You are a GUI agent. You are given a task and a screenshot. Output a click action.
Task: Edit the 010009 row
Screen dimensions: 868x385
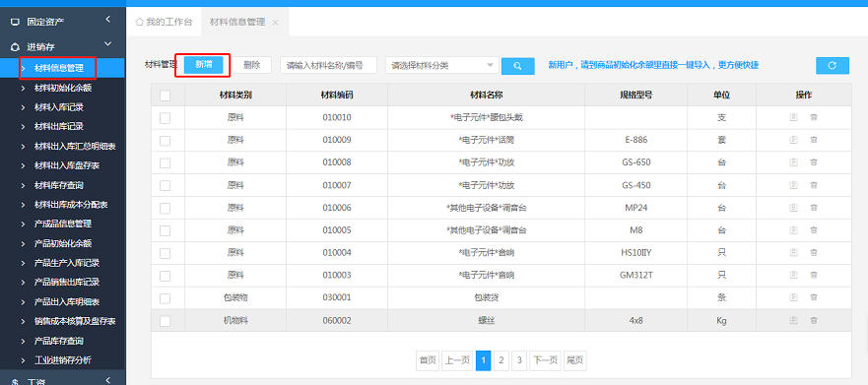tap(793, 140)
